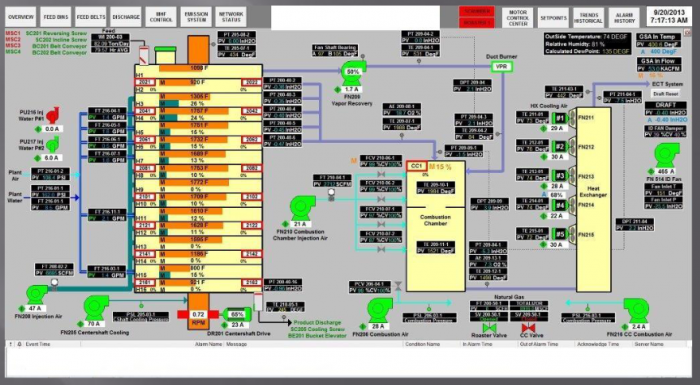Screen dimensions: 700x385
Task: Select the FN210 Combustion Chamber Injection Air fan
Action: (302, 208)
